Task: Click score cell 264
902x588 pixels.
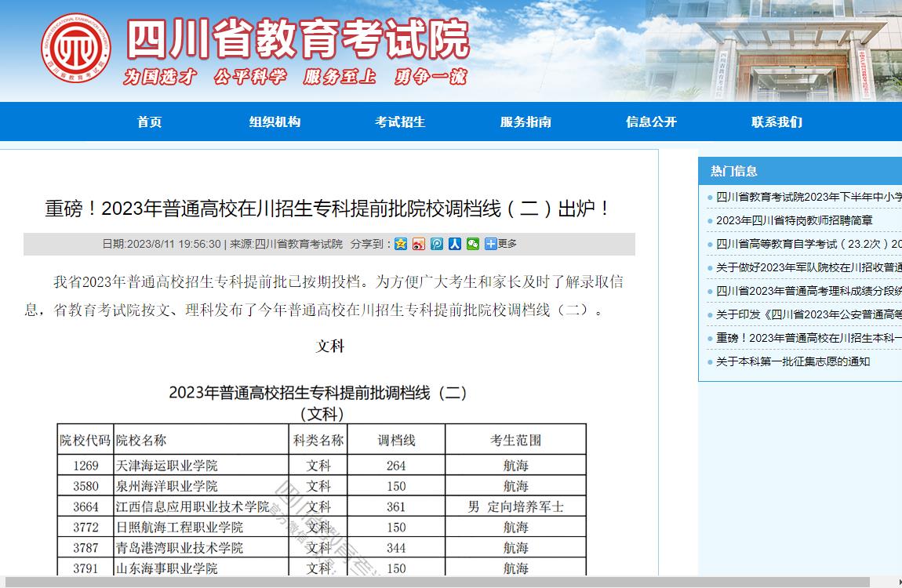Action: click(x=396, y=466)
